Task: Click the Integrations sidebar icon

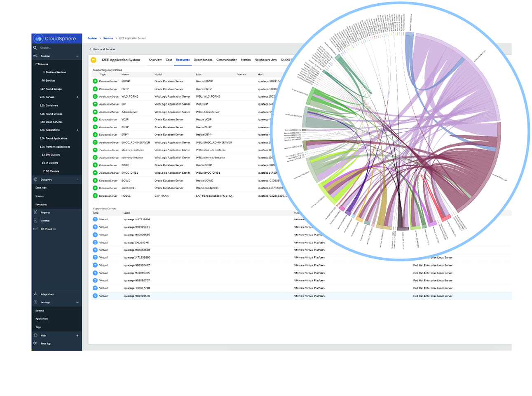Action: point(35,294)
